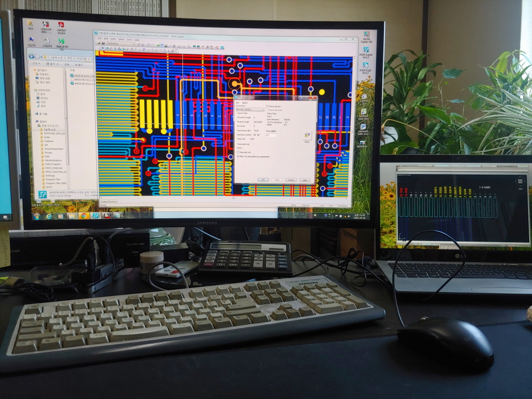
Task: Toggle the Protect Routes checkbox
Action: 267,106
